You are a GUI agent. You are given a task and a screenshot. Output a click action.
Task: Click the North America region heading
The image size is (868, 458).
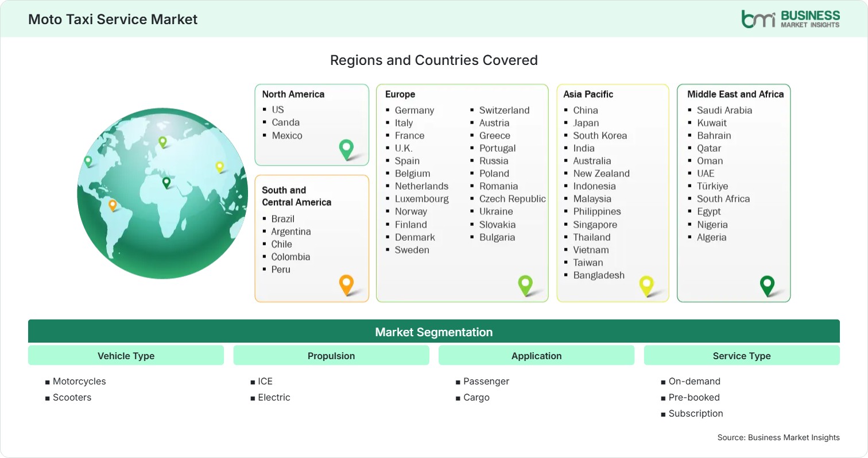coord(293,94)
